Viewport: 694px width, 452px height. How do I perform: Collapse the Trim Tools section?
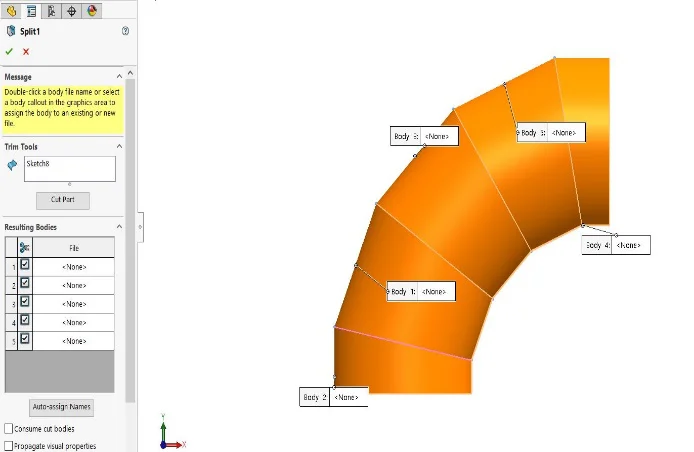tap(119, 146)
